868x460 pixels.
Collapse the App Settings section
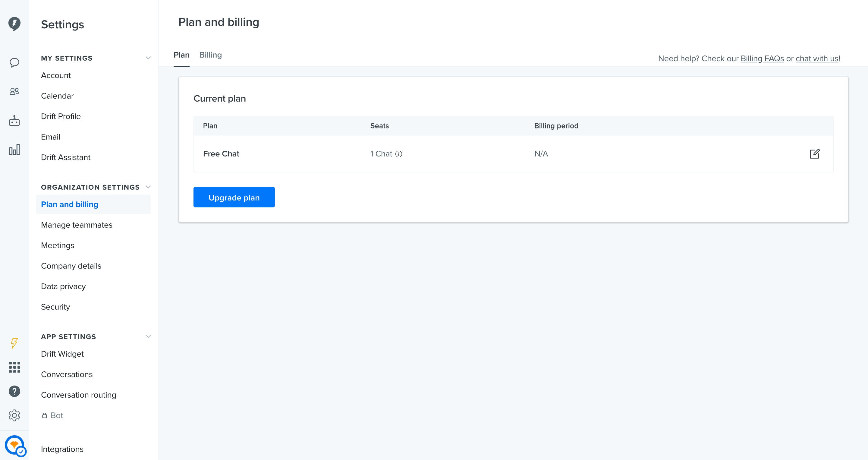tap(148, 336)
